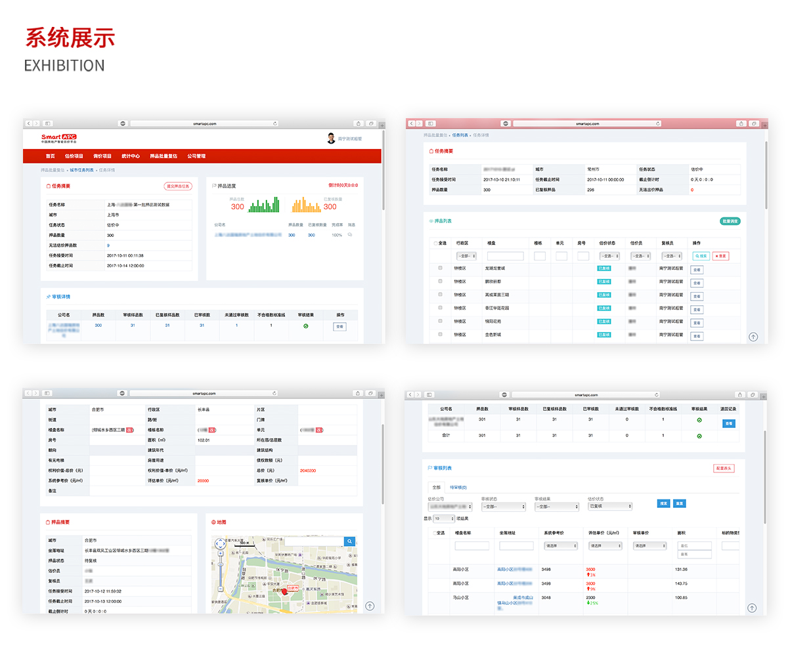Click the map pan direction control
Image resolution: width=788 pixels, height=672 pixels.
pos(221,544)
